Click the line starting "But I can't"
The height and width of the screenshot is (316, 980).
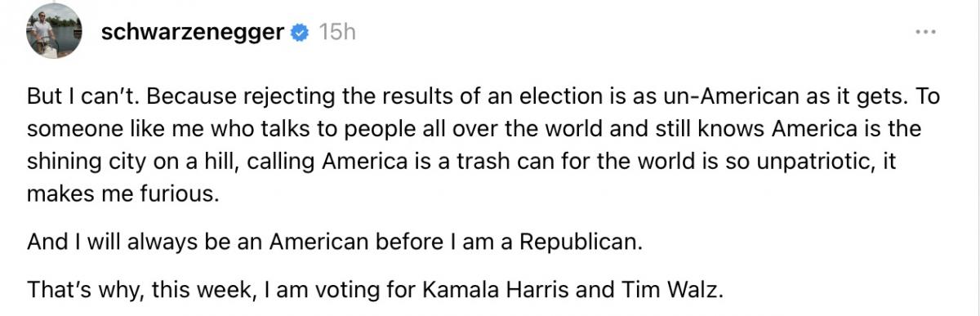coord(484,98)
